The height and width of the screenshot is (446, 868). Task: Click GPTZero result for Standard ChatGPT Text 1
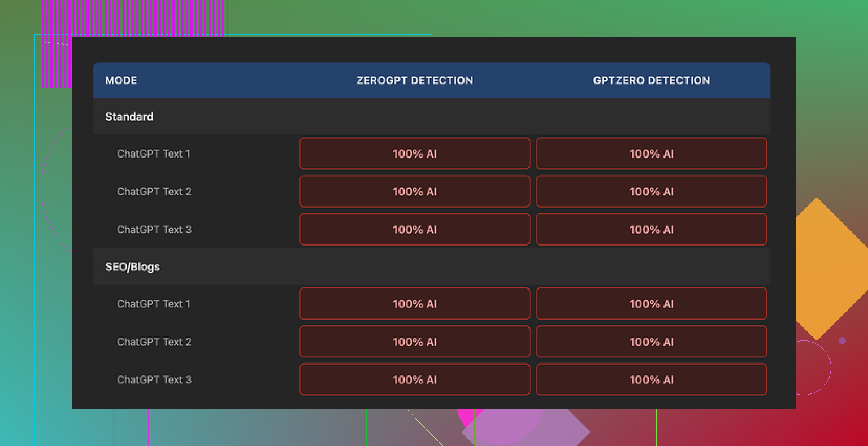[x=651, y=154]
